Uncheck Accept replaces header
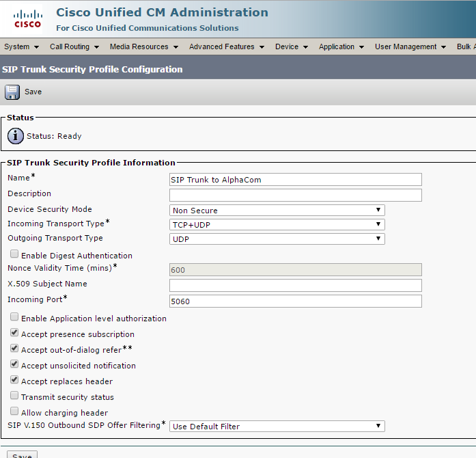Screen dimensions: 476x458 pos(15,380)
